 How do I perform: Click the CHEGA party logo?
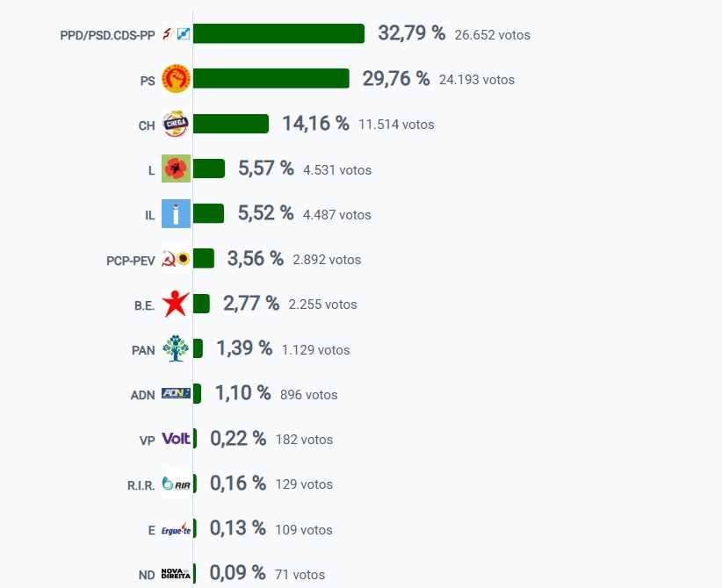176,124
